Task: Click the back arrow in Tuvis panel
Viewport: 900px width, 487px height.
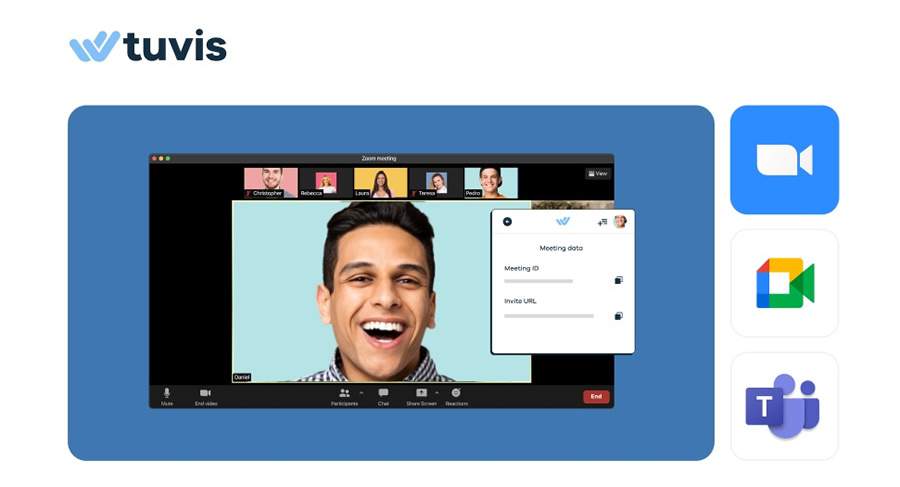Action: point(507,222)
